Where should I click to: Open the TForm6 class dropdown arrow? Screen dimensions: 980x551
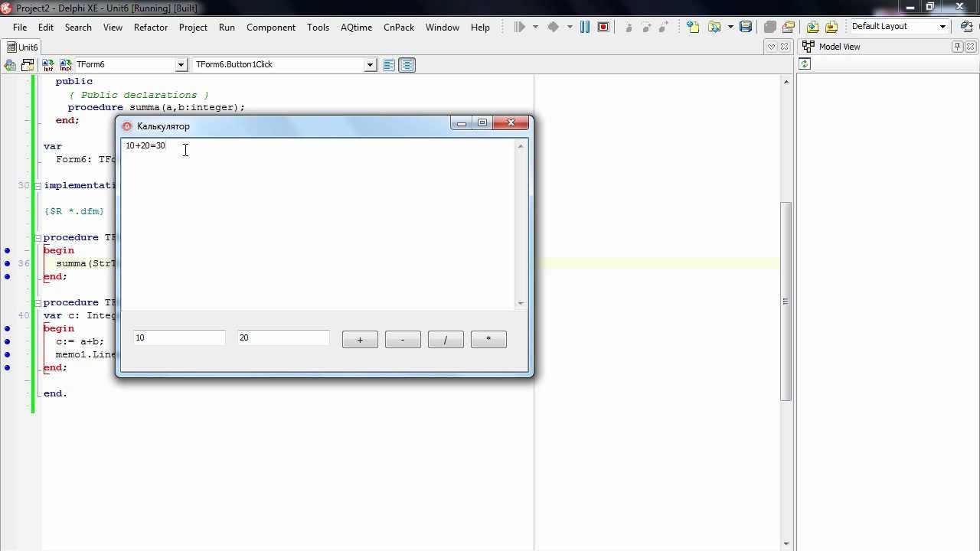[x=181, y=65]
